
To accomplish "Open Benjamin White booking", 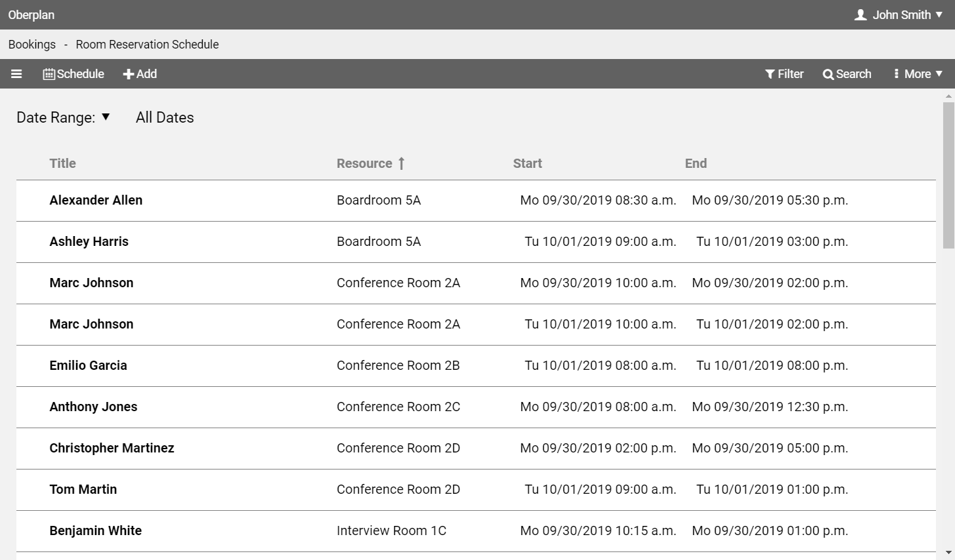I will (96, 530).
